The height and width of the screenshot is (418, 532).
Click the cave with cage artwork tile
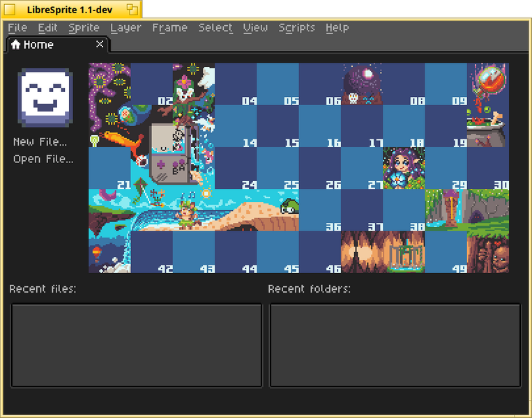coord(383,252)
